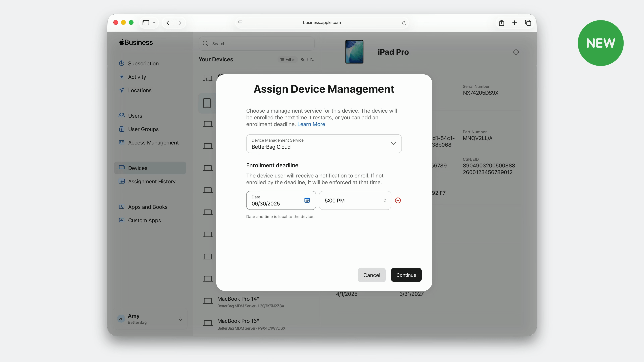Select the highlighted iPad device icon
This screenshot has height=362, width=644.
tap(207, 103)
